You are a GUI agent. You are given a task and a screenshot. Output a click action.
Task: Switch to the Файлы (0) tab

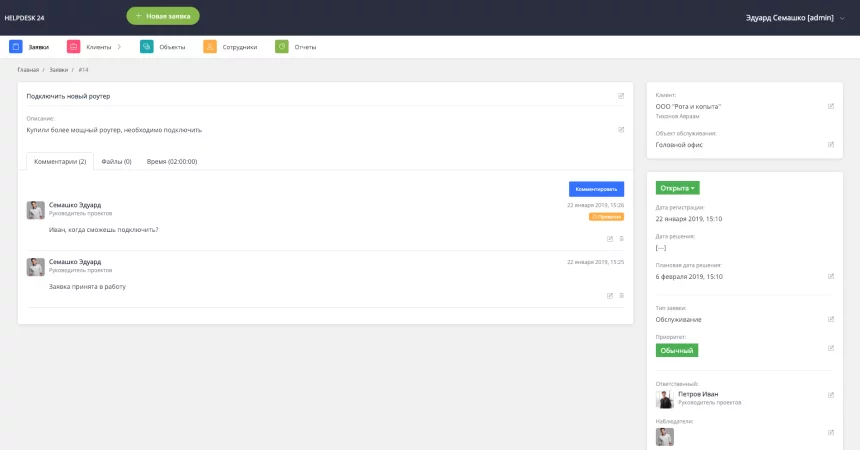[119, 161]
